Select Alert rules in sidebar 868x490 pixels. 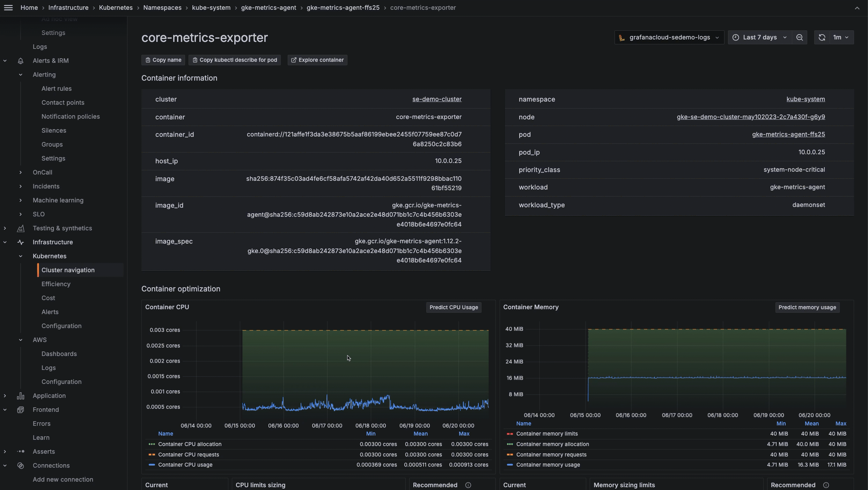click(57, 89)
